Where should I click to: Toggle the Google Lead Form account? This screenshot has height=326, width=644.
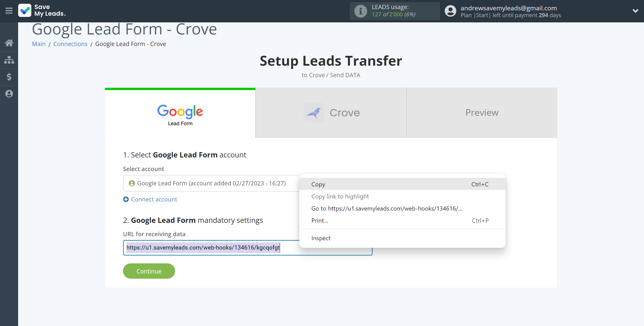212,184
